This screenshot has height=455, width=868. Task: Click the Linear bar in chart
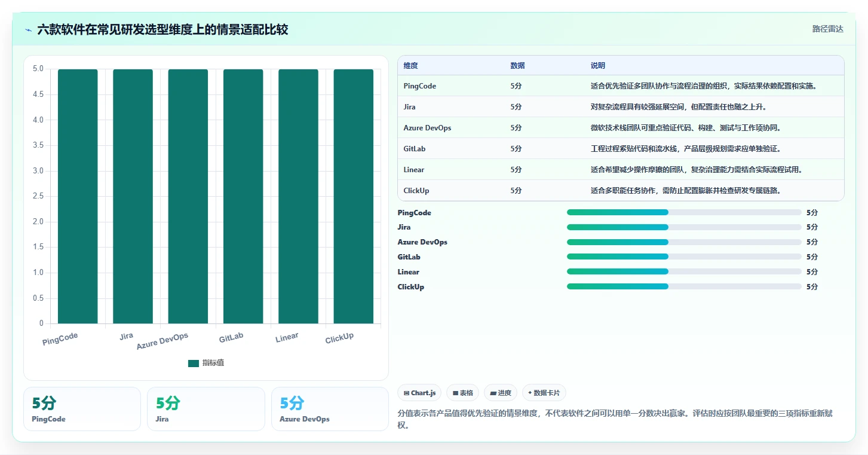298,196
